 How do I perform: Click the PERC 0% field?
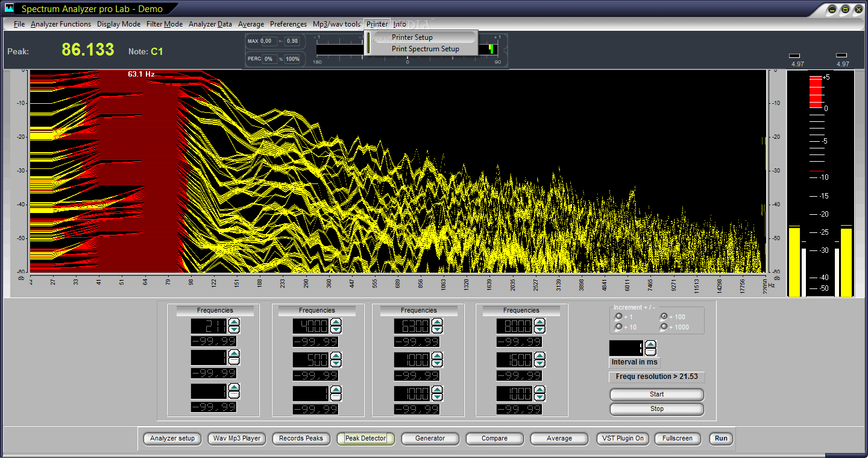(x=270, y=59)
